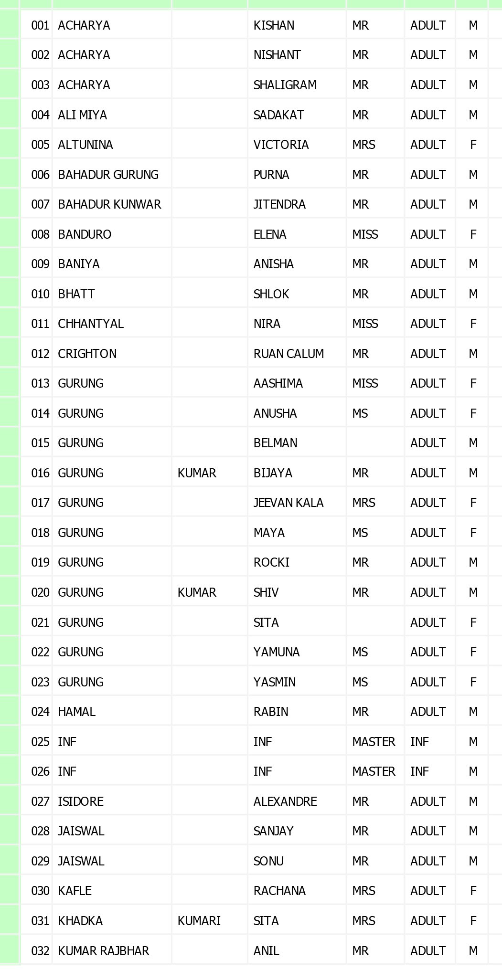Select the KUMAR RAJBHAR surname cell

104,951
